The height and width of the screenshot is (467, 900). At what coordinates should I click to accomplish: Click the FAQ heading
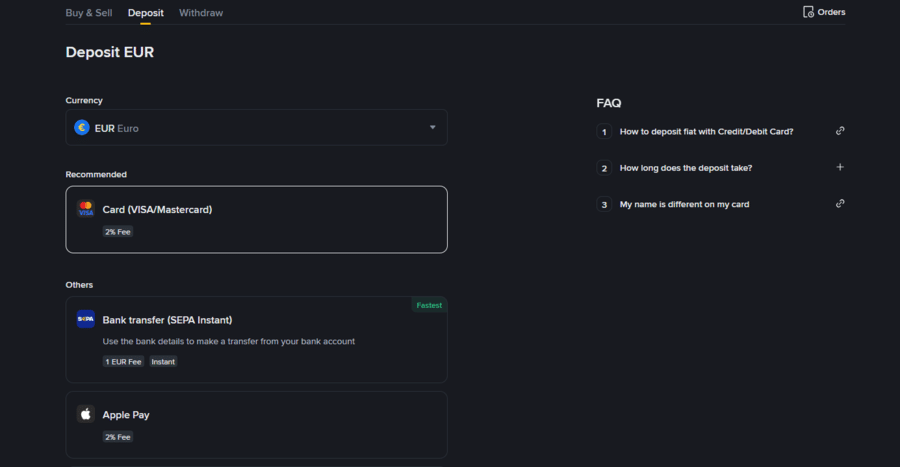coord(608,103)
